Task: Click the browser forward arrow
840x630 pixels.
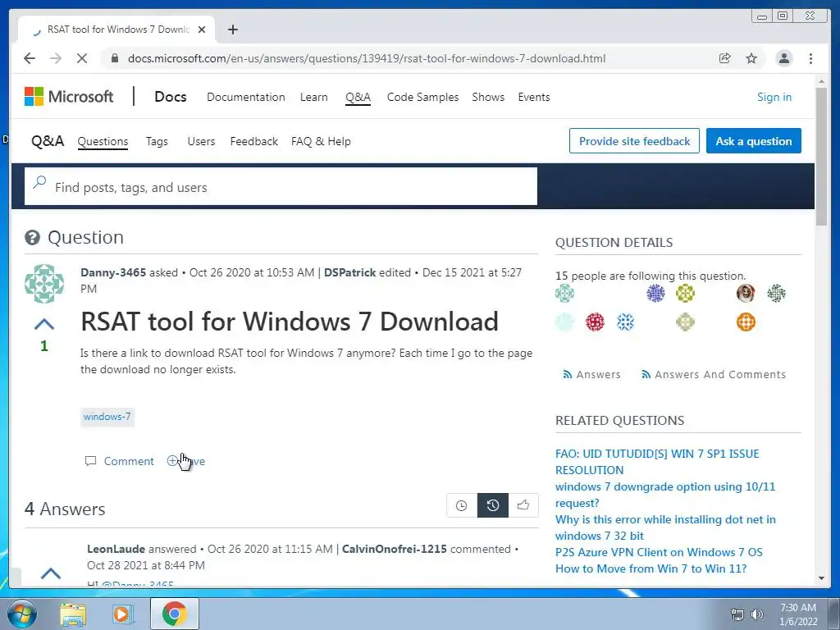Action: [56, 58]
